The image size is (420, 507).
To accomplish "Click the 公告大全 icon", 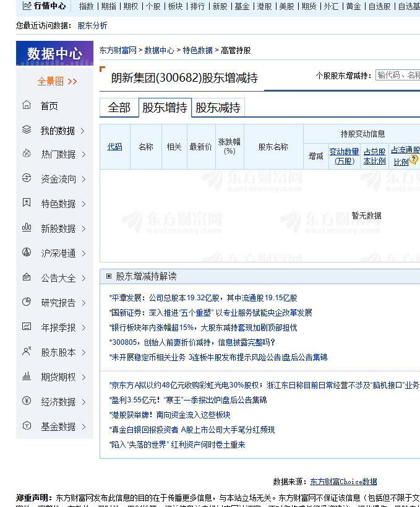I will click(27, 277).
